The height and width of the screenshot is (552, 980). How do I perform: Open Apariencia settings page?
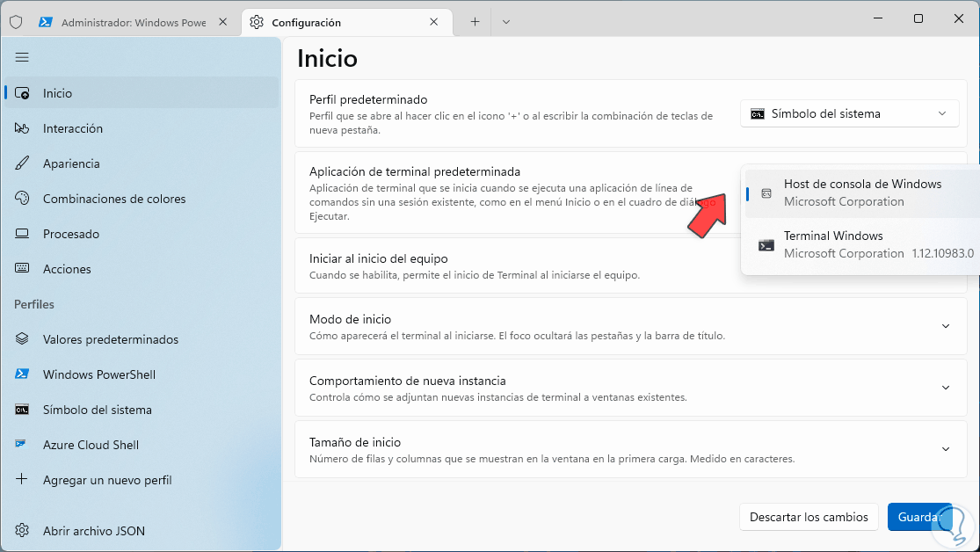142,163
